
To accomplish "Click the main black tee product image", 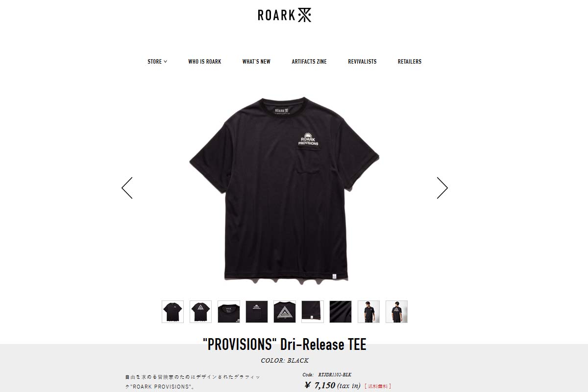I will click(284, 188).
